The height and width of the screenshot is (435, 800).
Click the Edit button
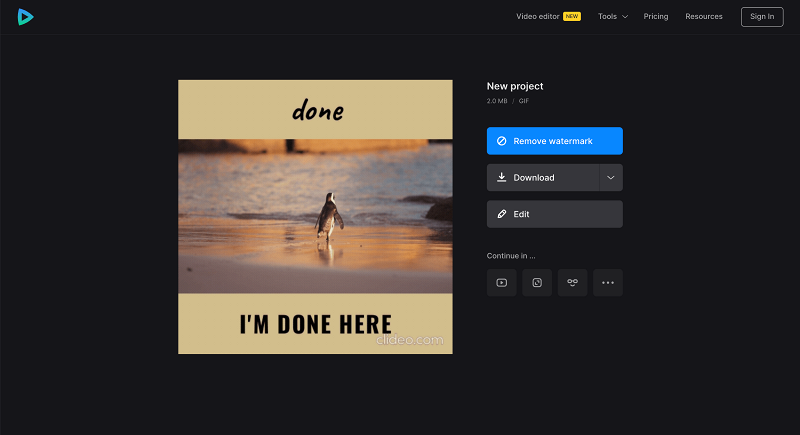(x=555, y=214)
